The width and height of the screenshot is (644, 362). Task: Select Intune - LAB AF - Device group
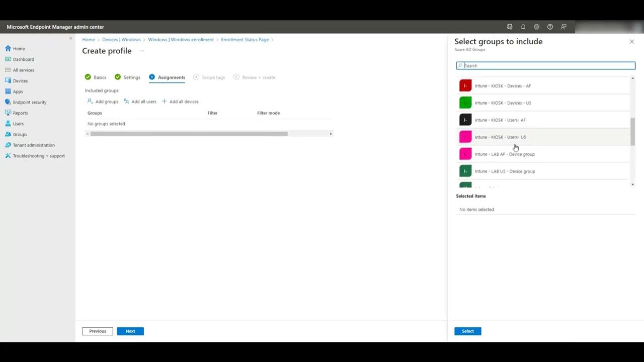click(543, 154)
